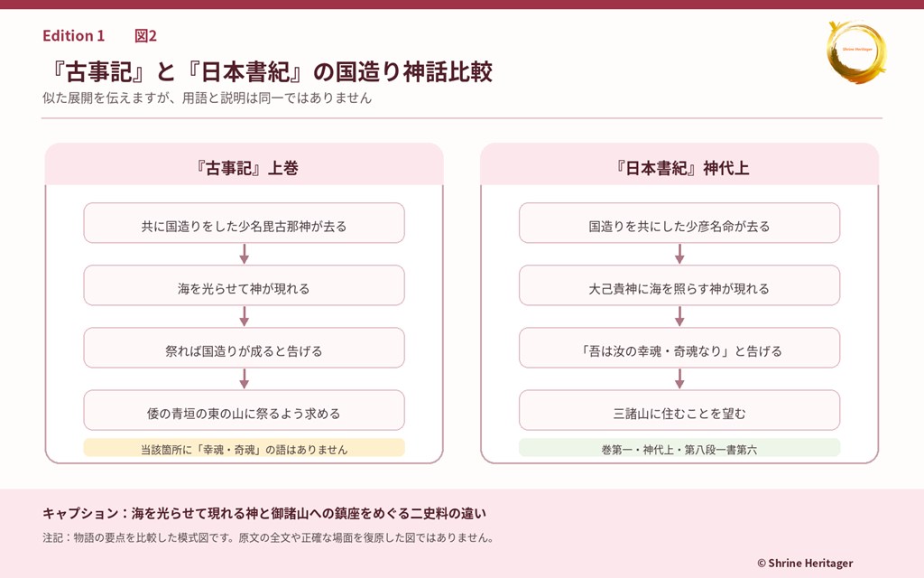Click the arrow below 少名毘古那神が去る box

pyautogui.click(x=244, y=254)
